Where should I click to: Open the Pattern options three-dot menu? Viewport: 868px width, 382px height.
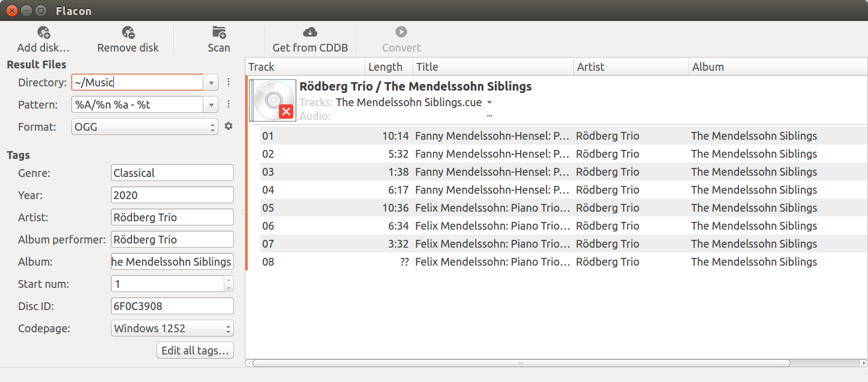229,104
